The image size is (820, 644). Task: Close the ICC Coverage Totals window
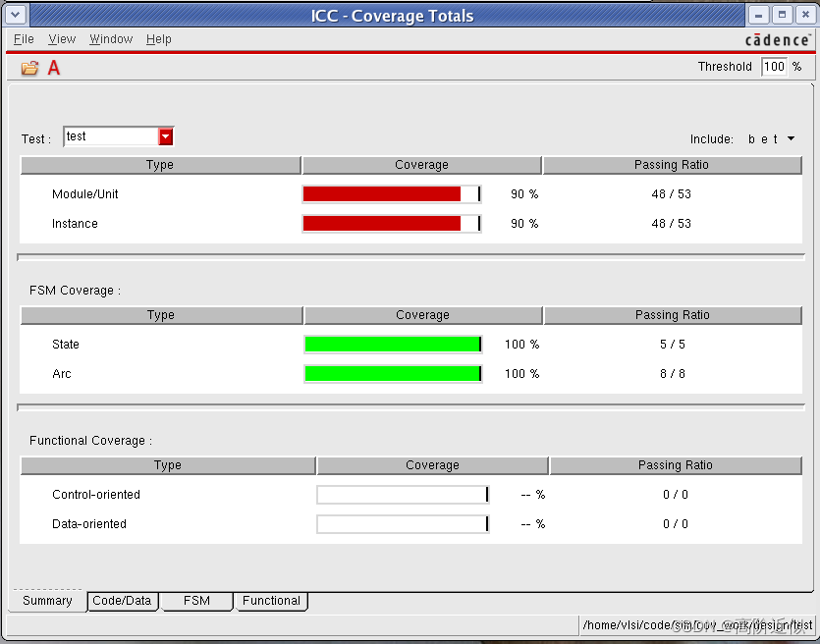tap(805, 15)
